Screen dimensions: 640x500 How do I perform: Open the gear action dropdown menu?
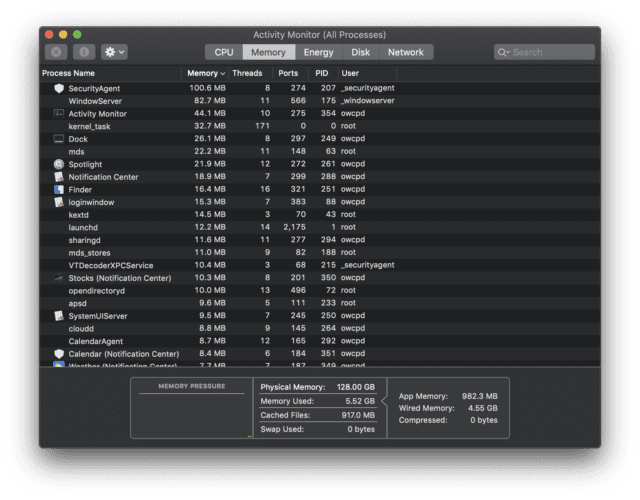point(115,52)
